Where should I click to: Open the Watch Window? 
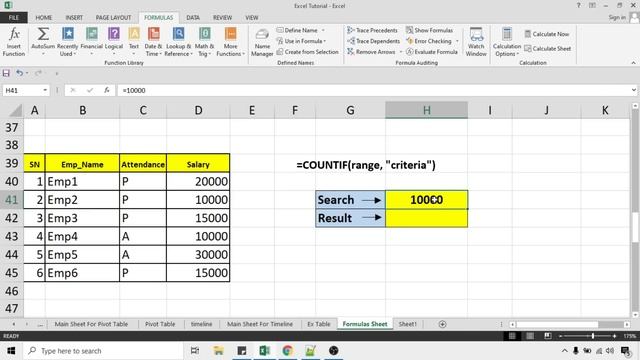coord(476,42)
